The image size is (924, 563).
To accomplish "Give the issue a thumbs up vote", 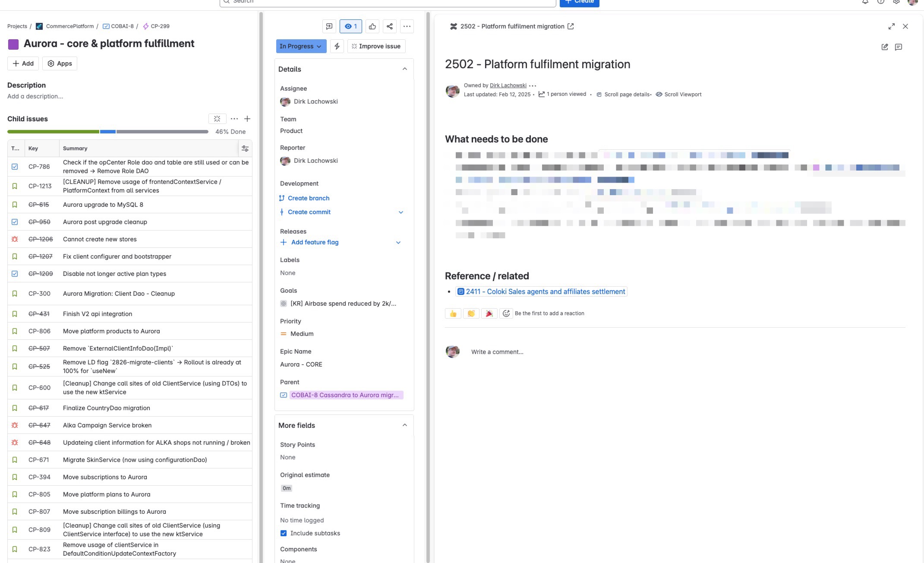I will tap(372, 26).
